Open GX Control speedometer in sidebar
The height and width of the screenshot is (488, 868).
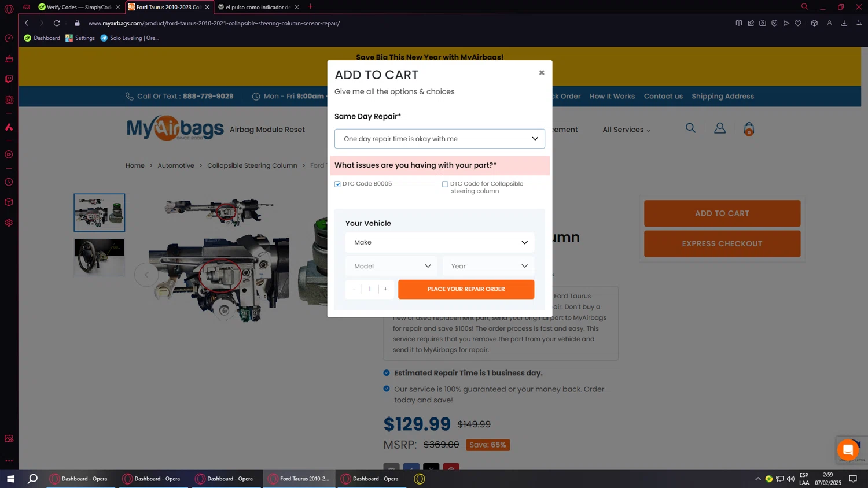pos(9,38)
